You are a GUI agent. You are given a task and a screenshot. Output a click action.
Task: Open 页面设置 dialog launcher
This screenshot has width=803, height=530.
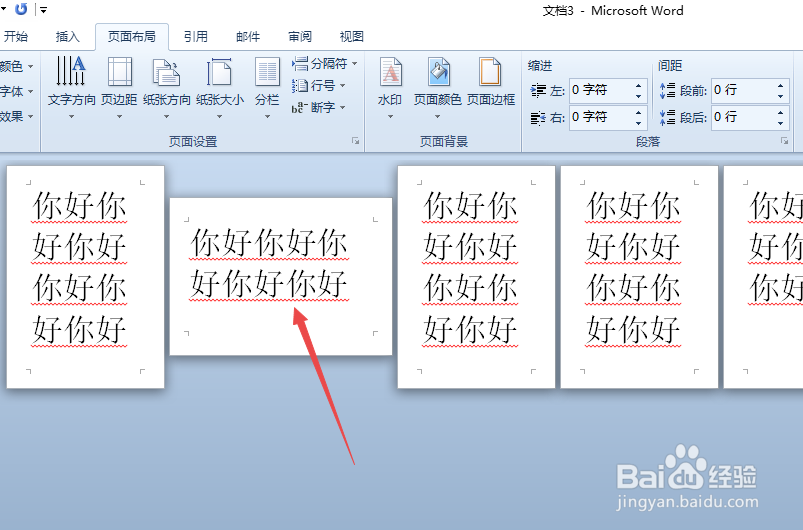pos(355,141)
